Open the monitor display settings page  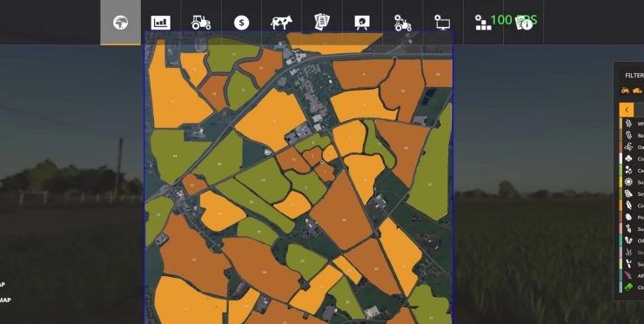coord(442,23)
